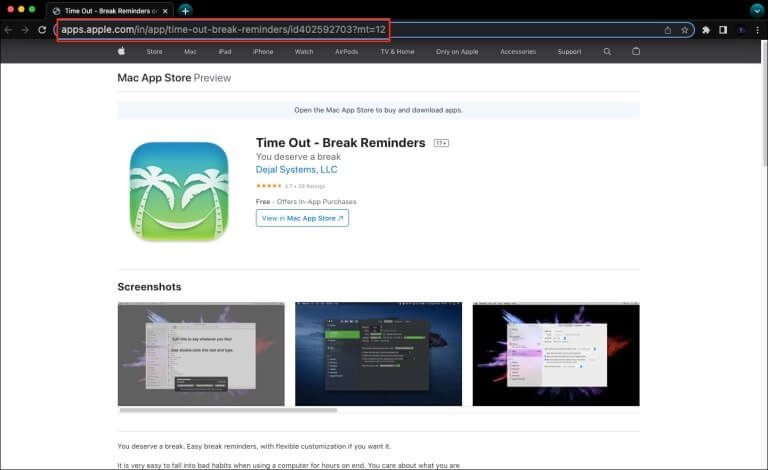Image resolution: width=768 pixels, height=470 pixels.
Task: Open the Store menu item
Action: coord(154,51)
